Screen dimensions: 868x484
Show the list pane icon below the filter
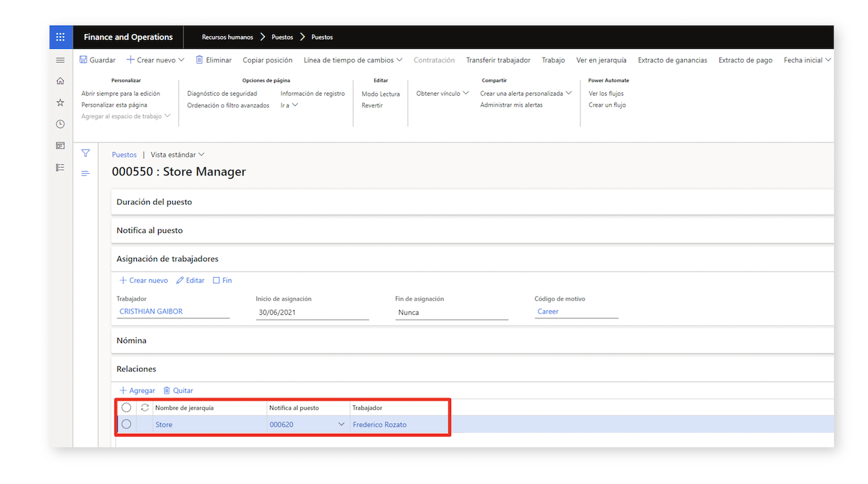click(x=85, y=174)
